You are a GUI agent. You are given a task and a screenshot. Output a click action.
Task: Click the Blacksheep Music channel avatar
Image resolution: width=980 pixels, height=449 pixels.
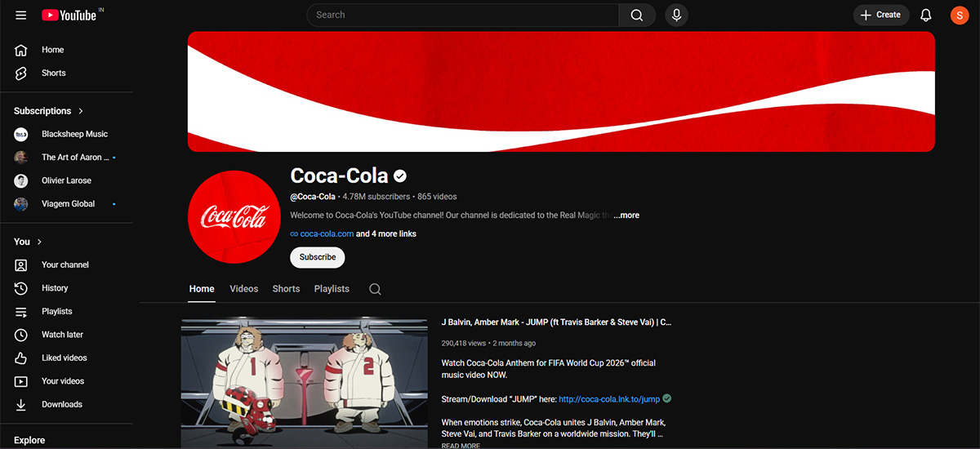tap(21, 134)
